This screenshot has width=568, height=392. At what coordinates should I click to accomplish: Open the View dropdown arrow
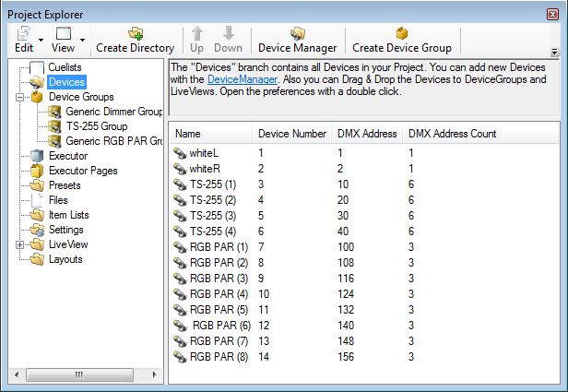[x=83, y=41]
